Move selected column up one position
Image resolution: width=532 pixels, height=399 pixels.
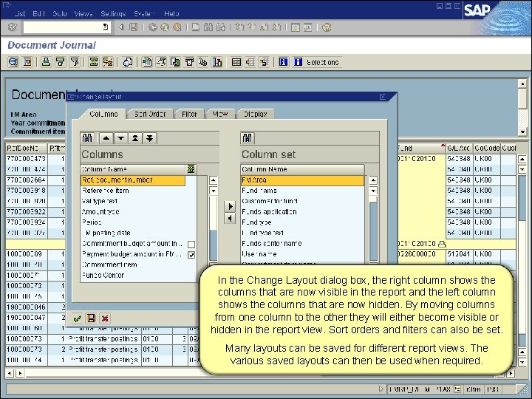(106, 138)
